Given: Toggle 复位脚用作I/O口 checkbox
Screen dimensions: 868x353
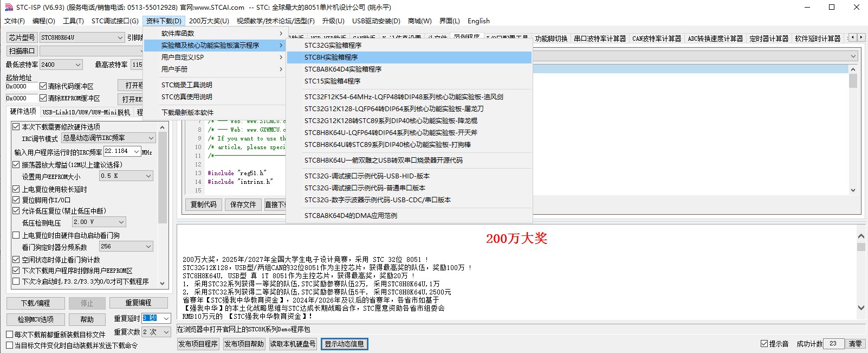Looking at the screenshot, I should [x=16, y=200].
